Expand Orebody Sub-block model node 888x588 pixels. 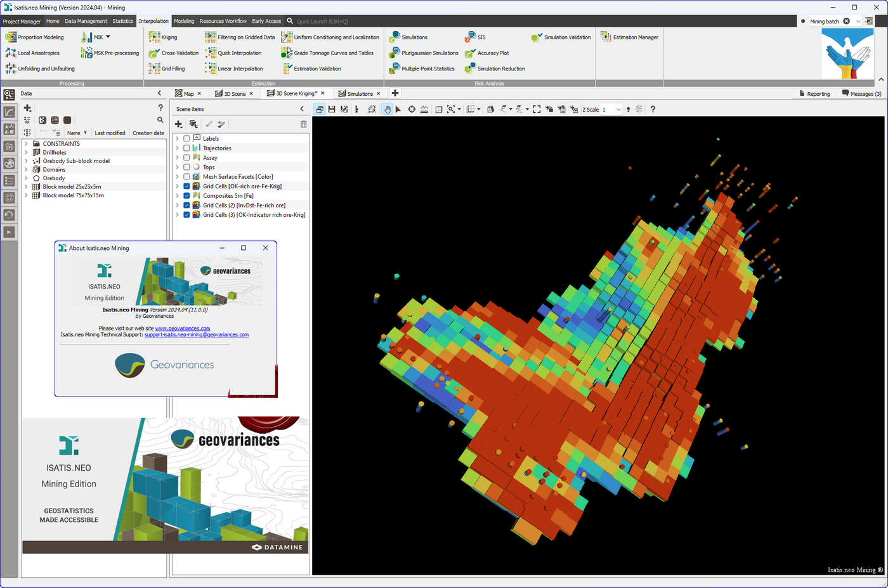point(26,161)
